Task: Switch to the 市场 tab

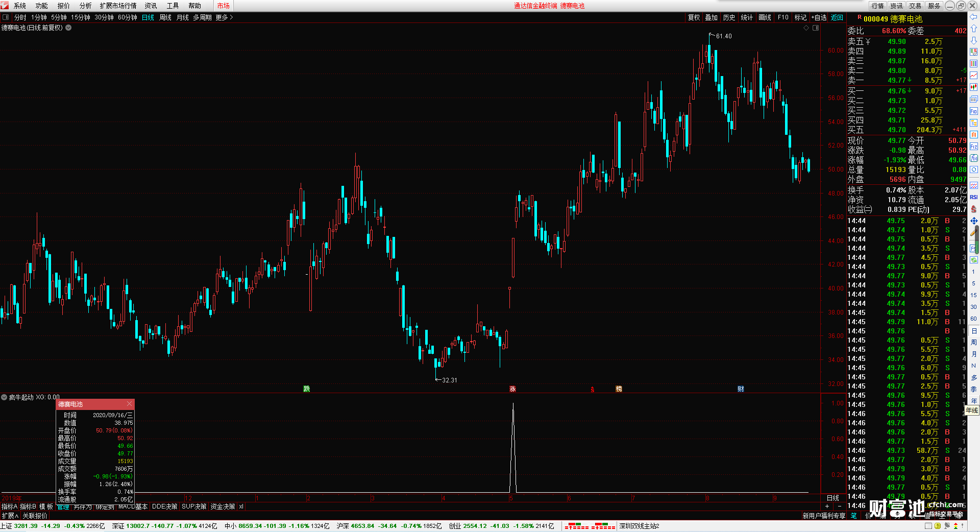Action: tap(224, 6)
